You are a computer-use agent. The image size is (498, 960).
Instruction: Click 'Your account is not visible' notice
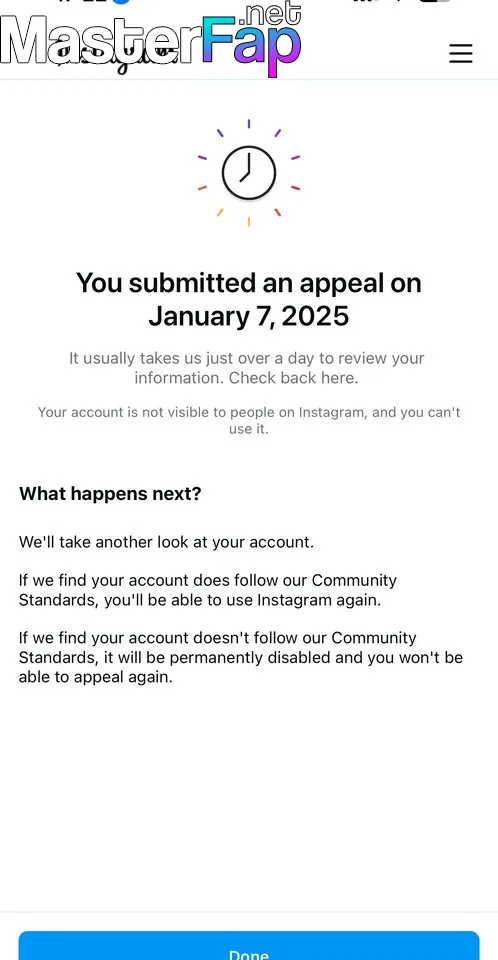(249, 420)
